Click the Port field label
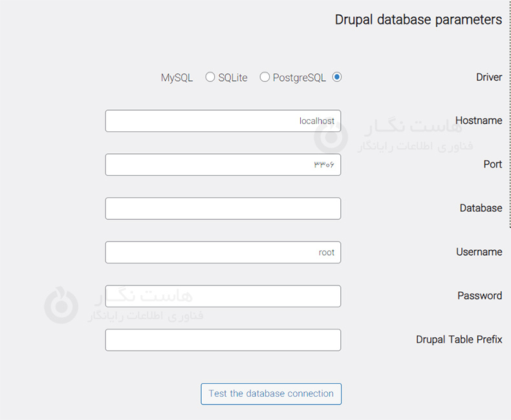 [x=493, y=164]
